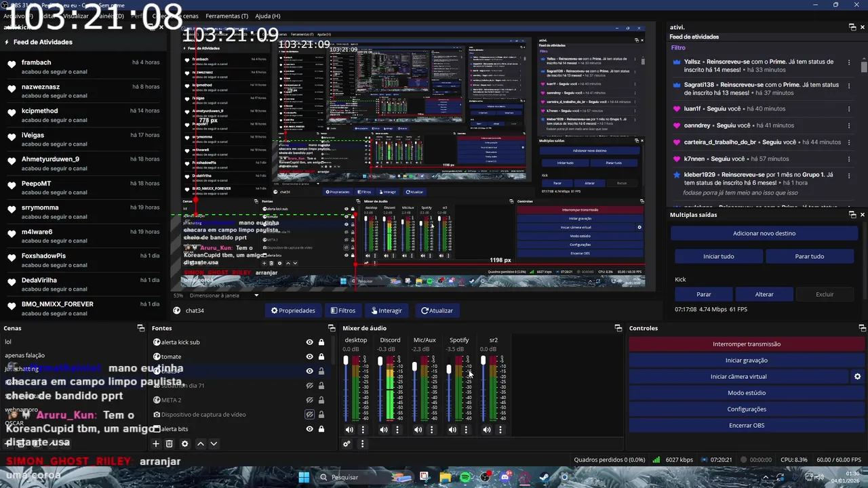Viewport: 868px width, 488px height.
Task: Open Discord from the taskbar
Action: 505,477
